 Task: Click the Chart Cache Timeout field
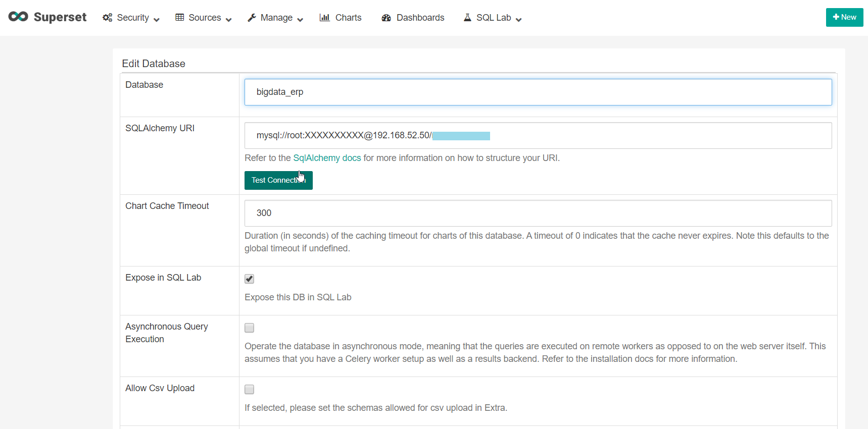(538, 213)
